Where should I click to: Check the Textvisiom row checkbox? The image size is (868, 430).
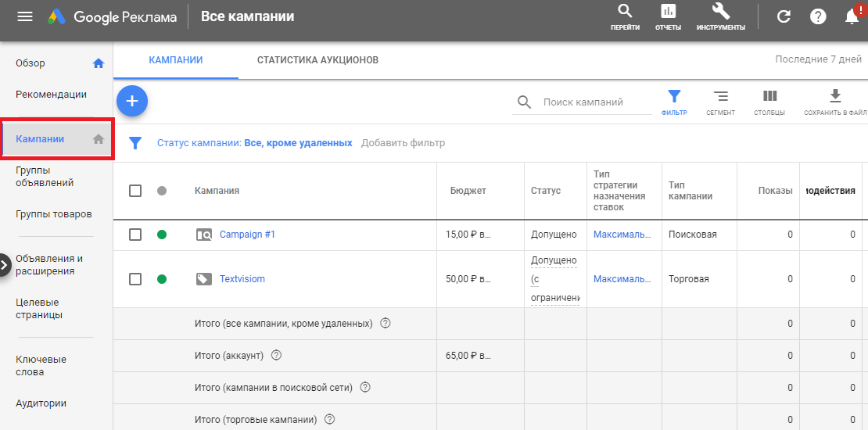tap(135, 279)
